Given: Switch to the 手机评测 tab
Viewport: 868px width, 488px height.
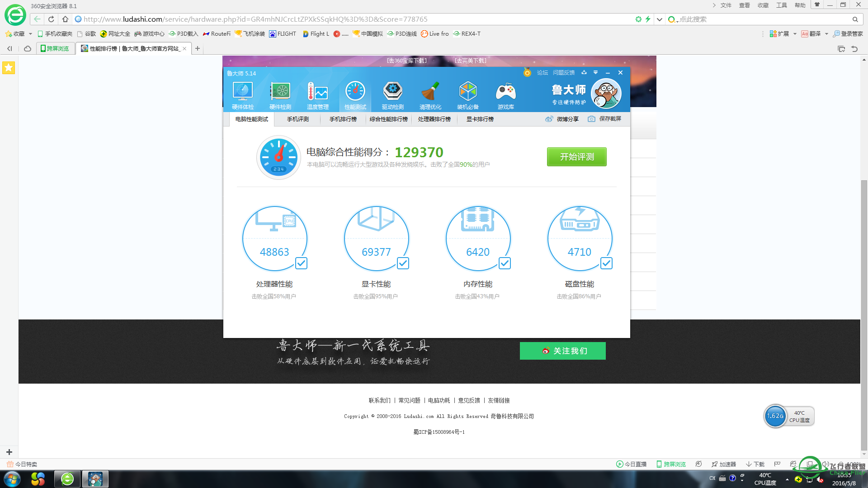Looking at the screenshot, I should click(298, 119).
